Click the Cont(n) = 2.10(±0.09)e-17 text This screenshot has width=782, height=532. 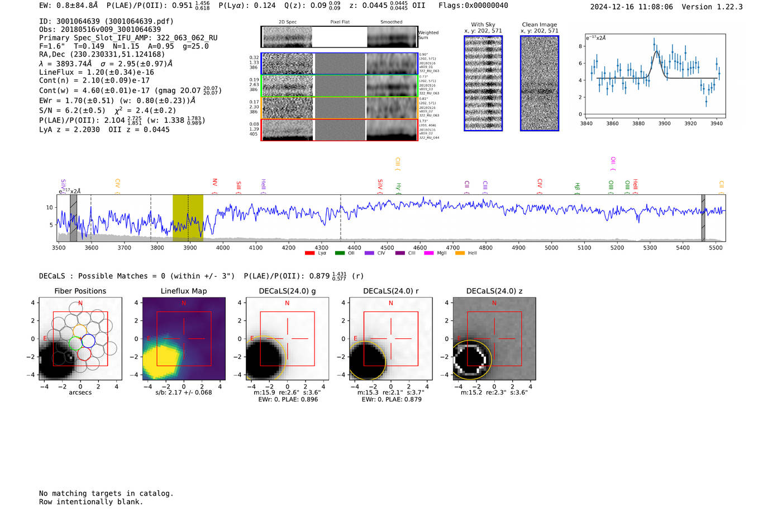coord(94,80)
